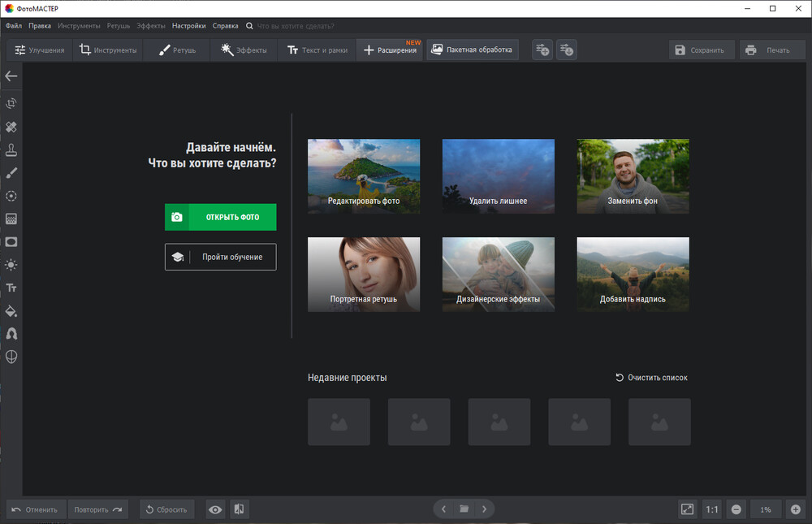The width and height of the screenshot is (812, 524).
Task: Choose the Портретная ретушь thumbnail
Action: 364,275
